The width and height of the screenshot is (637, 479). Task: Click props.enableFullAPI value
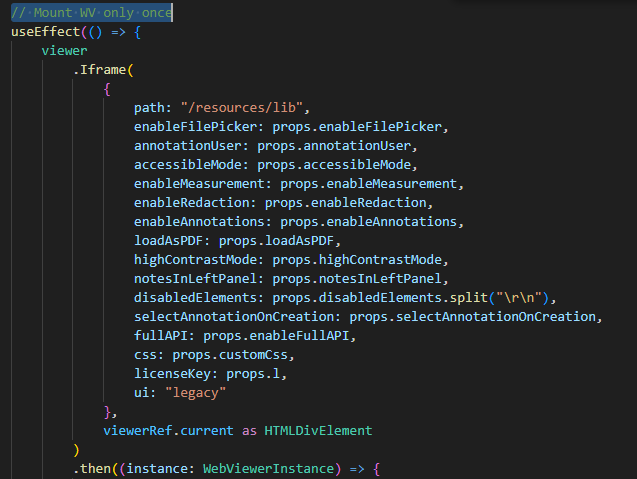coord(276,336)
